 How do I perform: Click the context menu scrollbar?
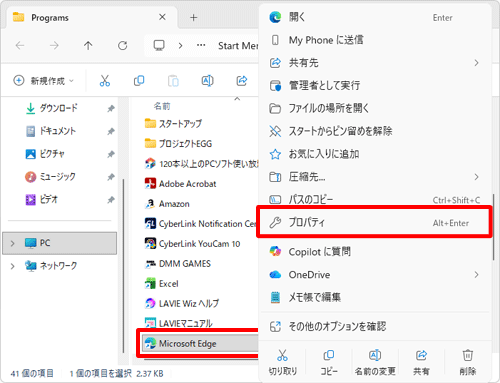click(x=493, y=227)
